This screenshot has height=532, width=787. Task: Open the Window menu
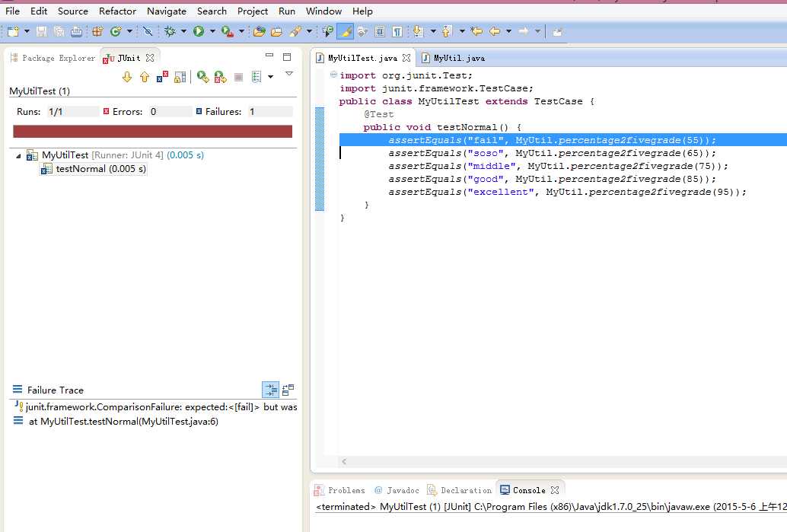(323, 11)
